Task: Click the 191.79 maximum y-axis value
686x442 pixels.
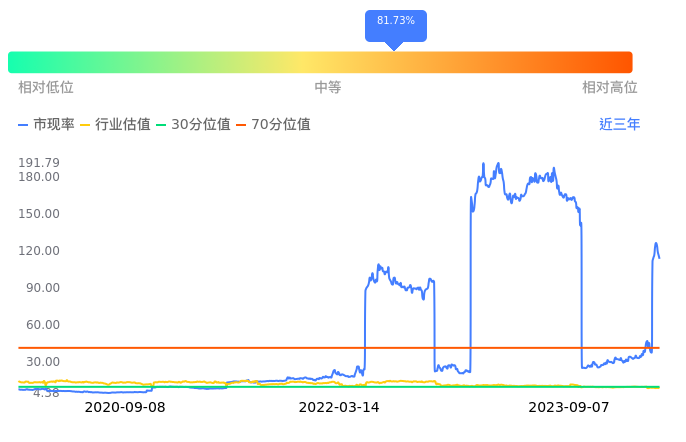Action: tap(39, 163)
